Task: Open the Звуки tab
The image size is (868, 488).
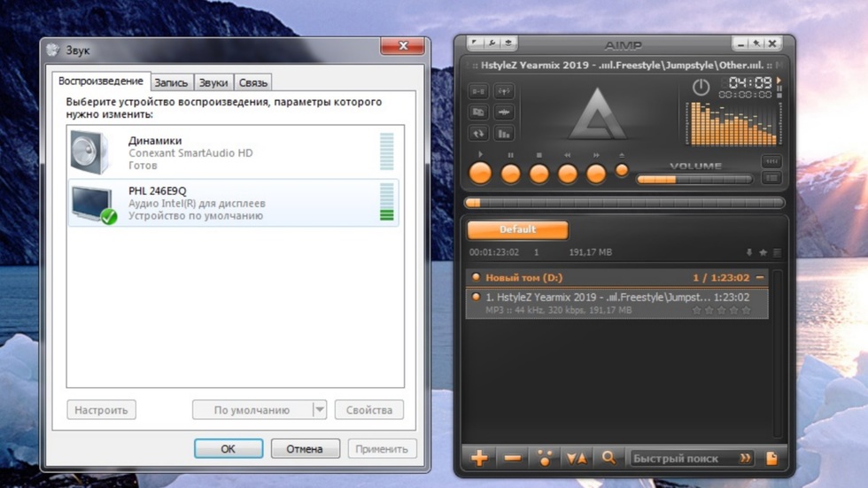Action: 213,82
